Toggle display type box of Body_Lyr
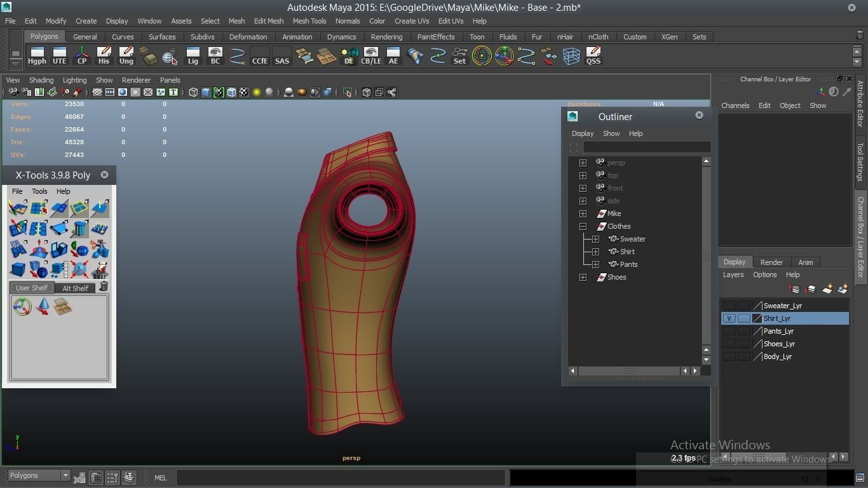 (x=743, y=356)
